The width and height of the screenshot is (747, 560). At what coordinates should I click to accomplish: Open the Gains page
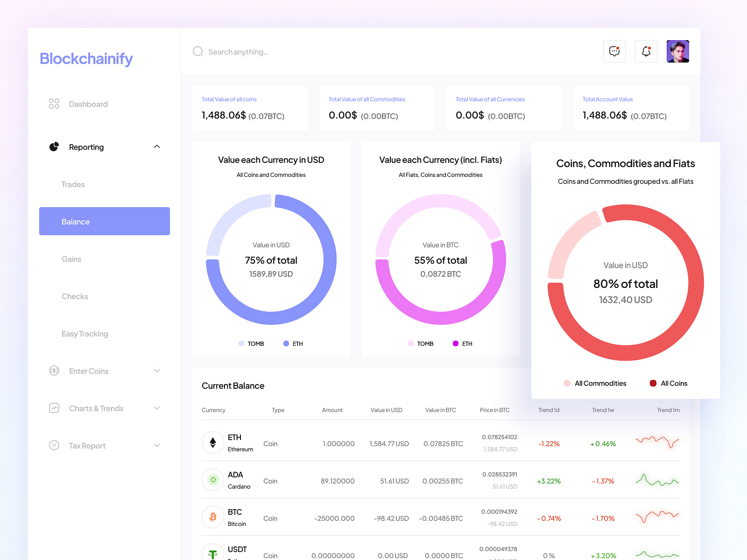(x=71, y=259)
